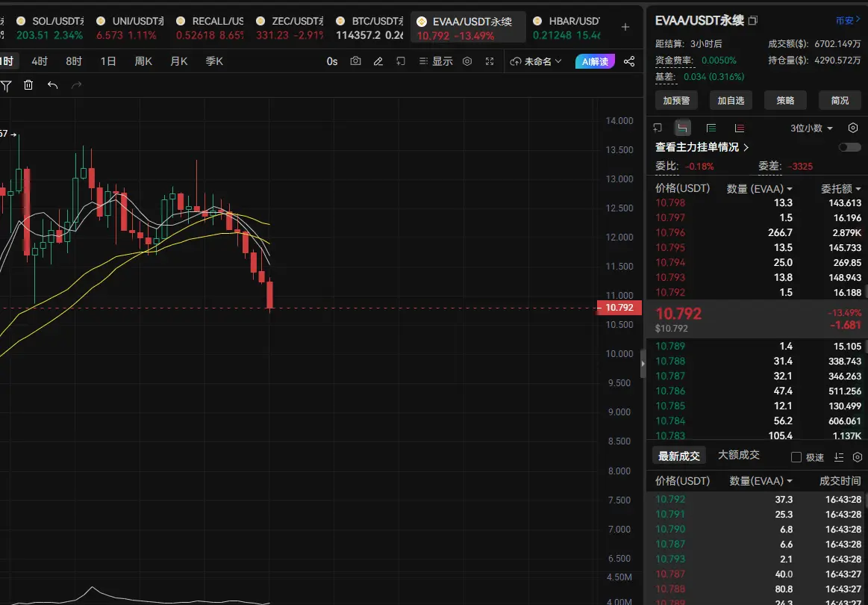Open the drawing pencil tool
Screen dimensions: 868x605
(x=378, y=61)
